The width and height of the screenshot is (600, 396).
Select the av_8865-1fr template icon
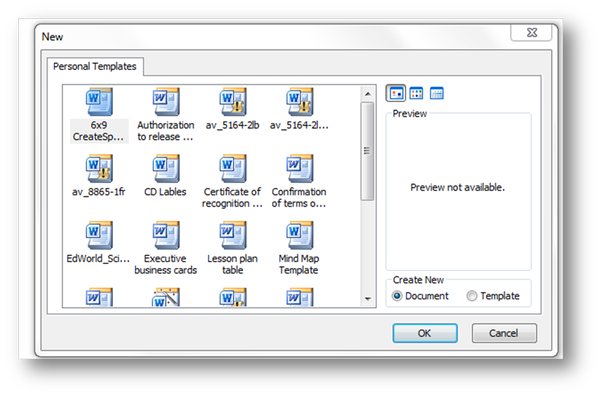[x=99, y=168]
